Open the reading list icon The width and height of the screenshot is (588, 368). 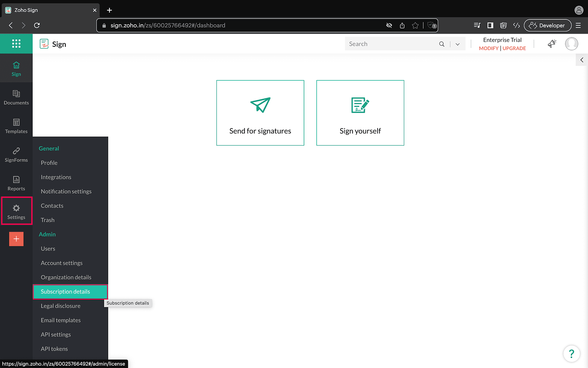[503, 25]
